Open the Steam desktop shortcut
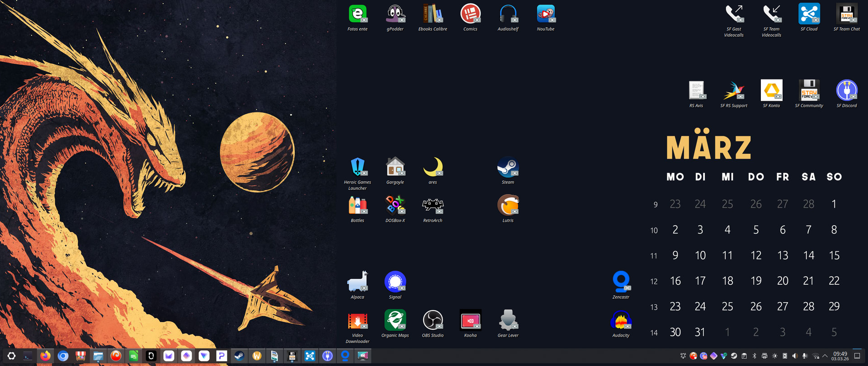Image resolution: width=868 pixels, height=366 pixels. click(508, 168)
